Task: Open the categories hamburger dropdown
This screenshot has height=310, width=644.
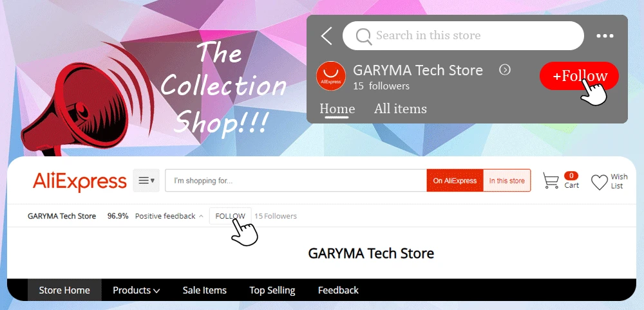Action: [146, 181]
